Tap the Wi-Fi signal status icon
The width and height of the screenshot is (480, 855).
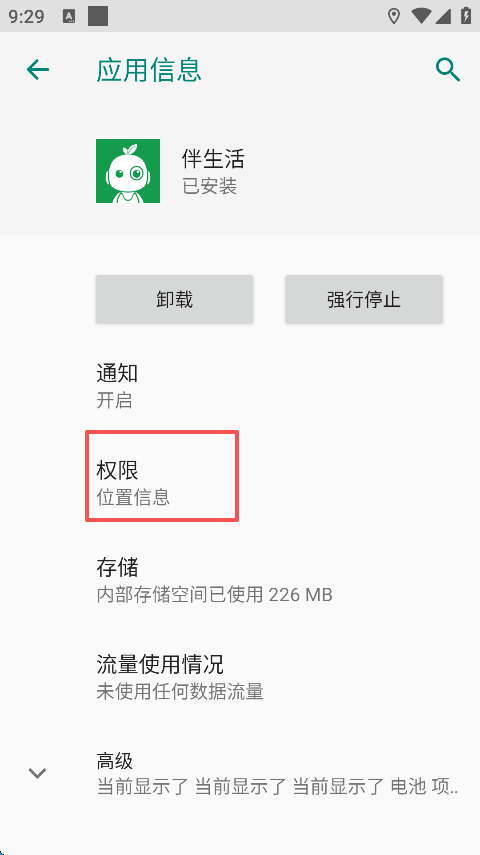click(x=421, y=16)
